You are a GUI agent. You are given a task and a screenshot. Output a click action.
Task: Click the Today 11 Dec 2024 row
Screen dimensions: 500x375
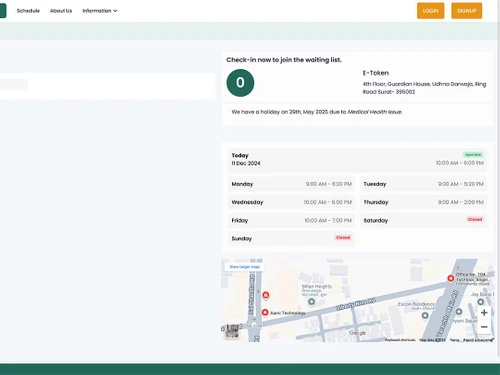coord(357,160)
